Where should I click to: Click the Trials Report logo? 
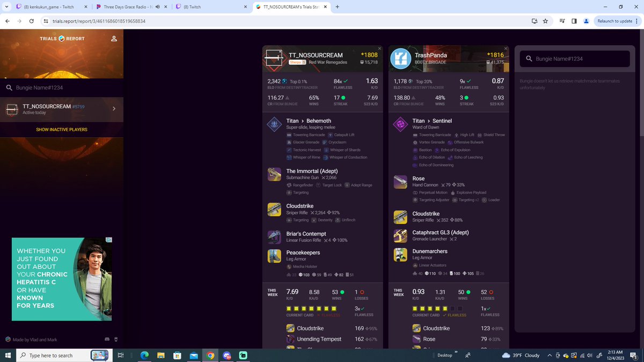[61, 39]
